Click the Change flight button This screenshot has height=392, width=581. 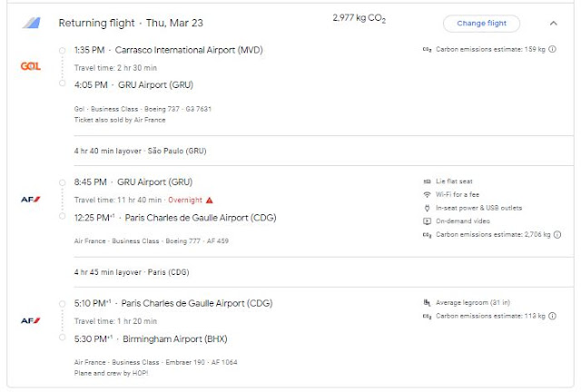coord(481,24)
